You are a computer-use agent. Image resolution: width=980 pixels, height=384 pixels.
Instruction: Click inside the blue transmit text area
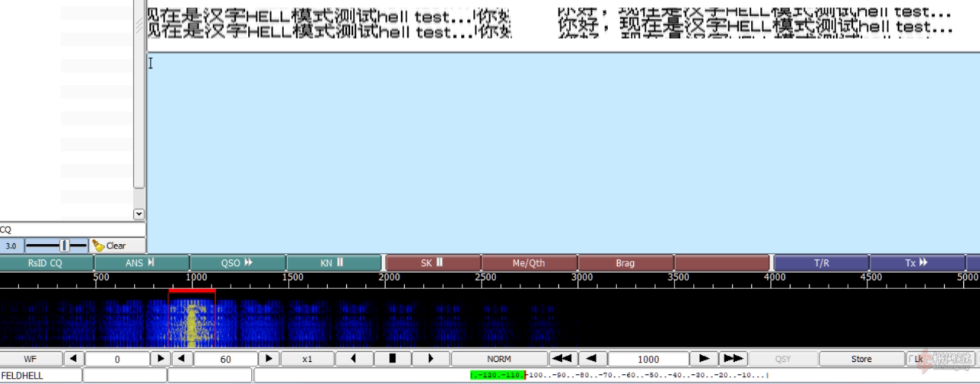pyautogui.click(x=563, y=151)
